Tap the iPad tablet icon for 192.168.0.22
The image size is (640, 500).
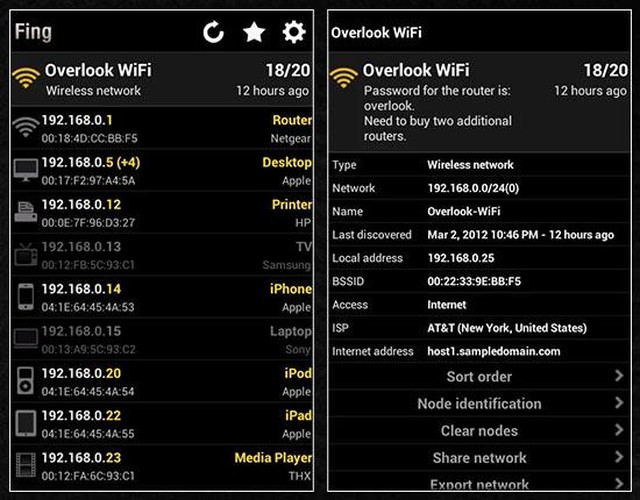point(25,423)
